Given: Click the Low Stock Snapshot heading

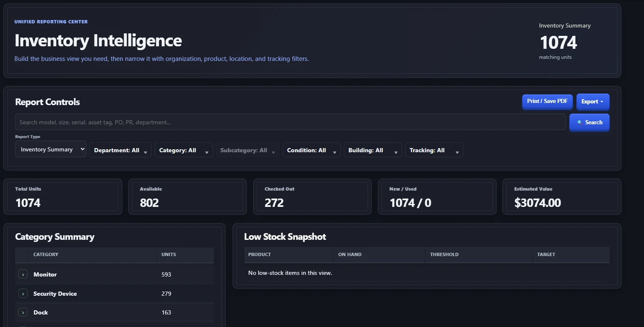Looking at the screenshot, I should (x=285, y=237).
